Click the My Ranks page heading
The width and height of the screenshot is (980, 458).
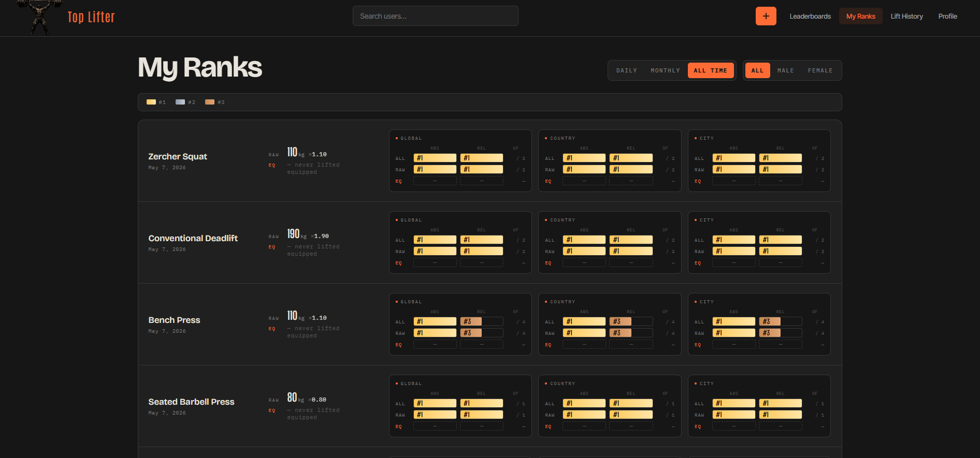pos(200,68)
